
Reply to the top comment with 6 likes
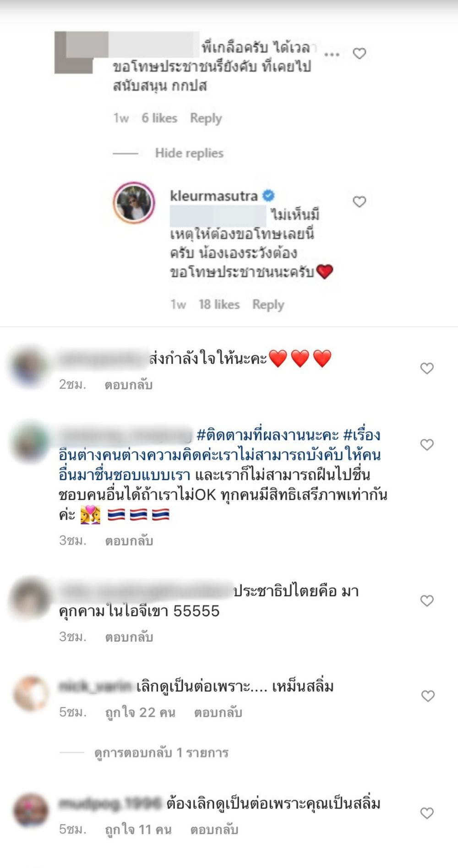(206, 118)
